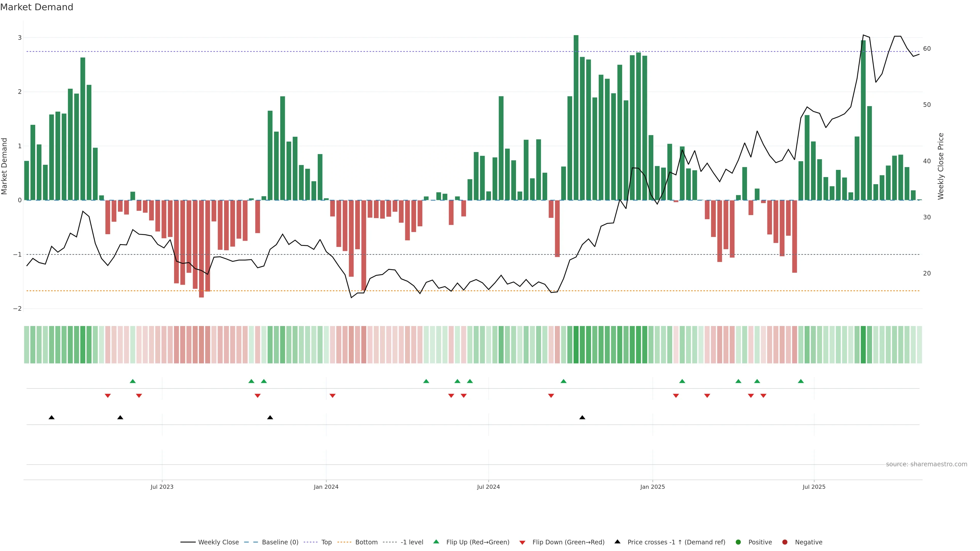This screenshot has width=980, height=551.
Task: Click the tallest green demand bar
Action: 576,118
